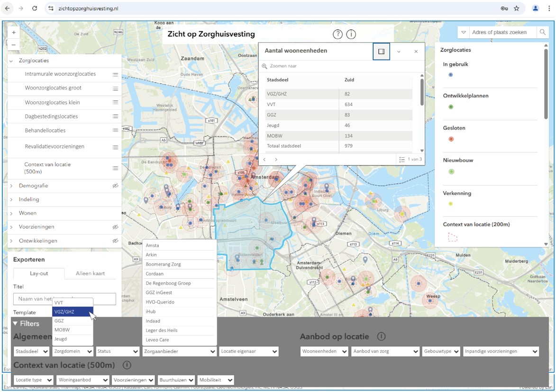Open the browser three-dot menu
Image resolution: width=556 pixels, height=392 pixels.
pyautogui.click(x=549, y=9)
